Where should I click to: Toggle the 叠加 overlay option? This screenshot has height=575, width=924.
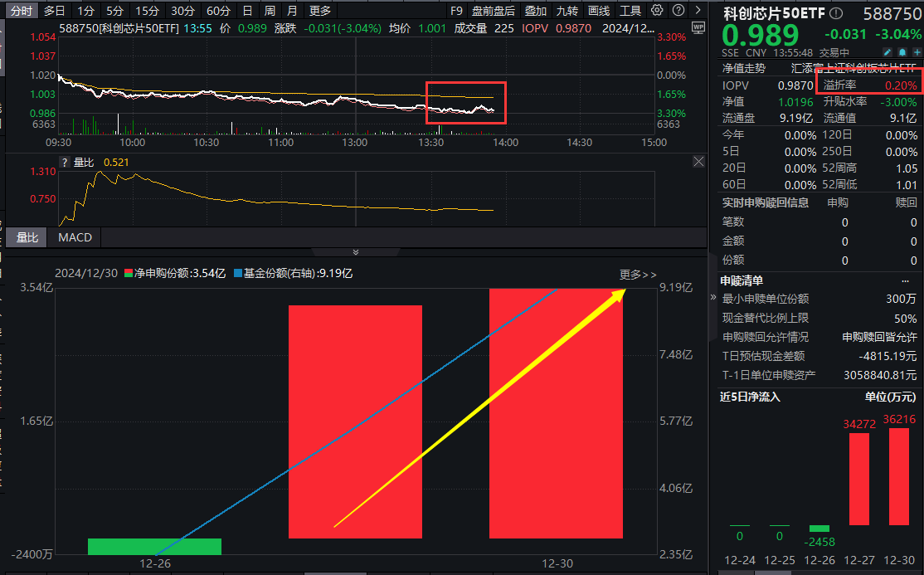(x=536, y=11)
